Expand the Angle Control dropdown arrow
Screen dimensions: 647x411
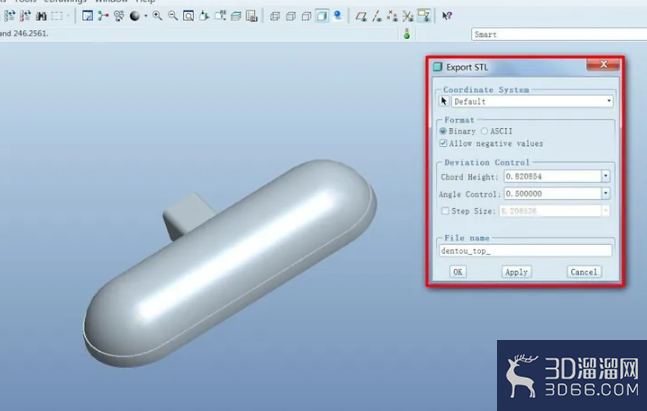tap(605, 194)
